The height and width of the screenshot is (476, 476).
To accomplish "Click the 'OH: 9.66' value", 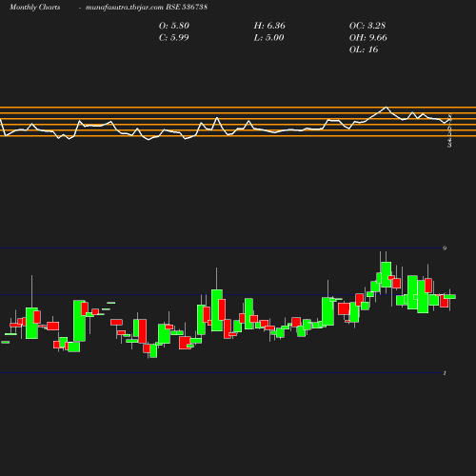I will (x=368, y=38).
